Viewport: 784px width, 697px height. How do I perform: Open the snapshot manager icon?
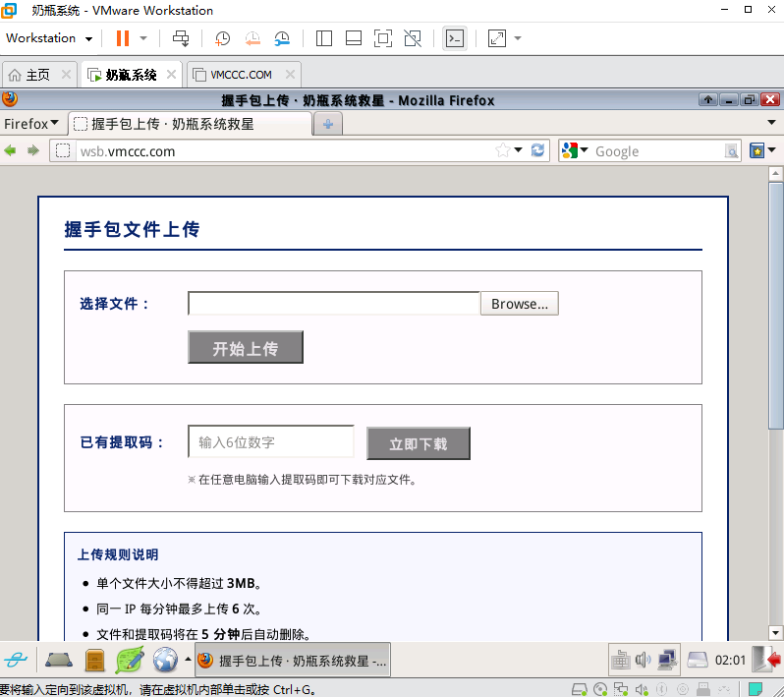(282, 38)
